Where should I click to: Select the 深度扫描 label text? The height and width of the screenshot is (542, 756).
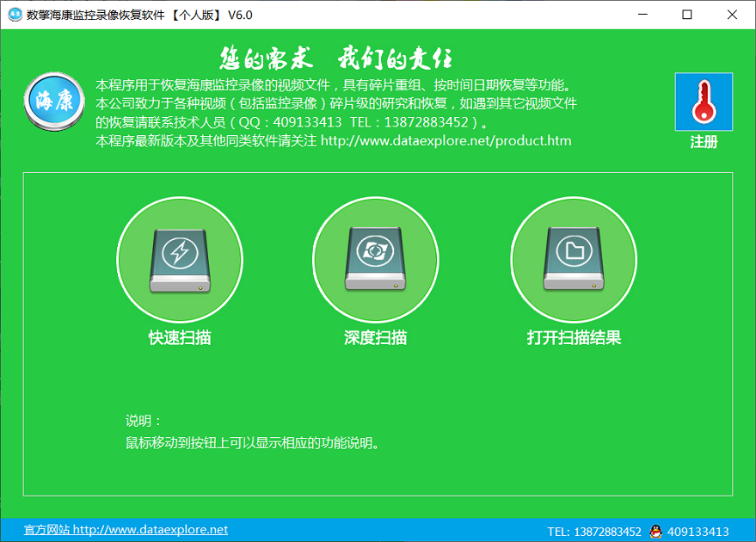pos(376,337)
